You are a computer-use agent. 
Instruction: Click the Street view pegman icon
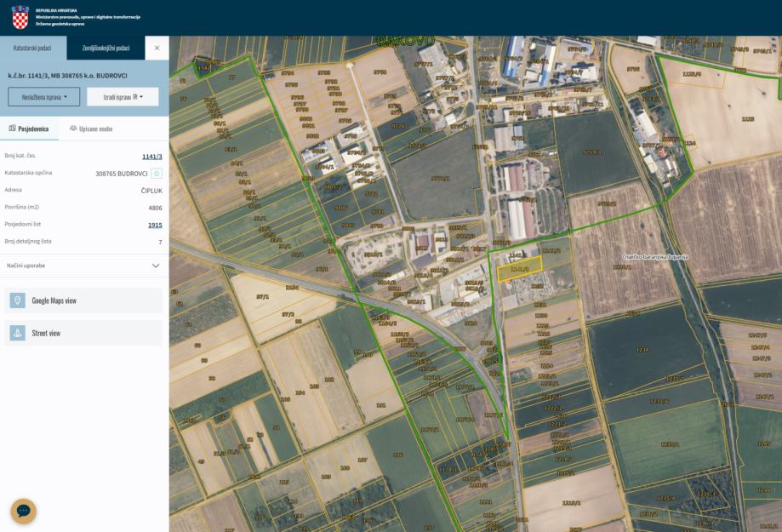[x=17, y=333]
